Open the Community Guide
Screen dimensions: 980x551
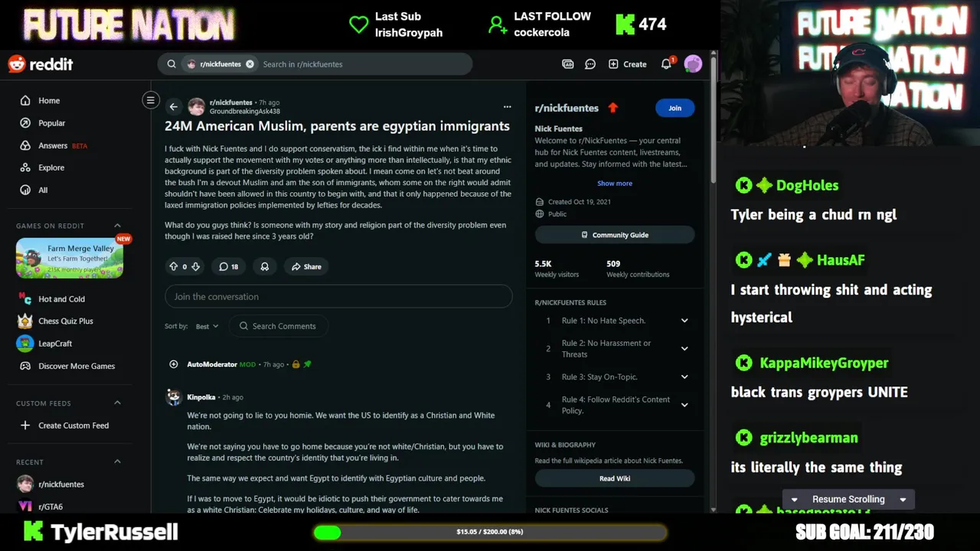[615, 235]
